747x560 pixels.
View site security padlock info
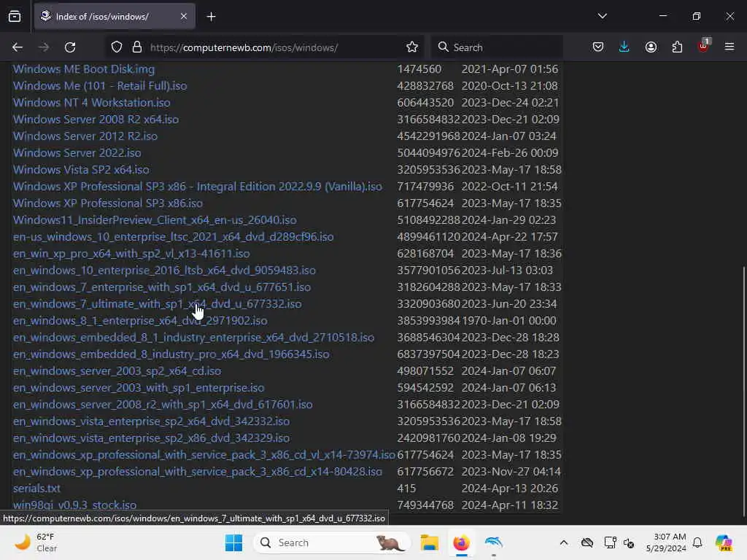[137, 47]
